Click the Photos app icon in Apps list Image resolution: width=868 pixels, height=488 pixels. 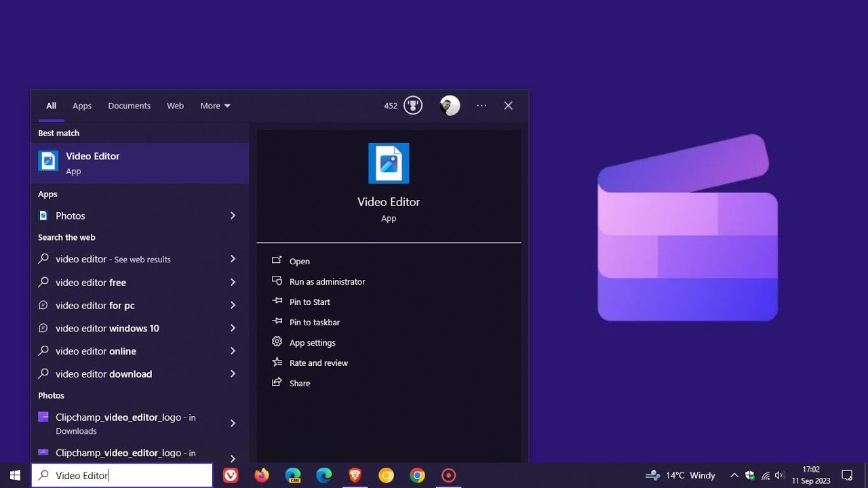pyautogui.click(x=43, y=216)
